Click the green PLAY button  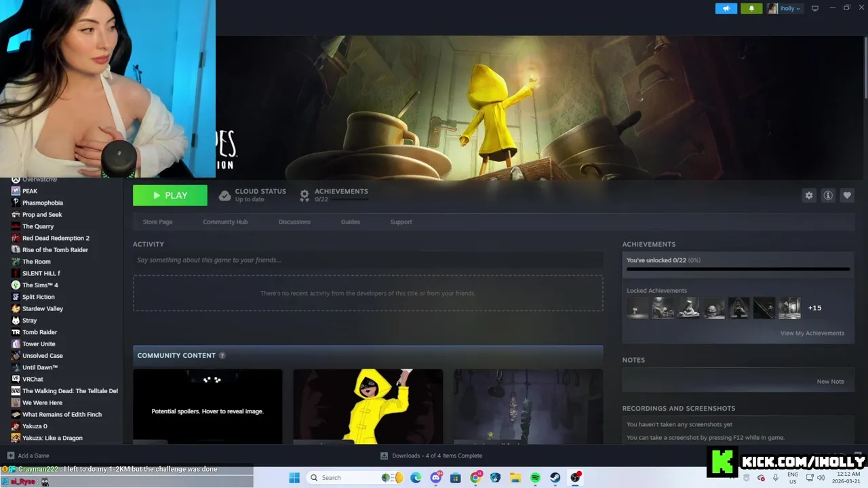coord(170,195)
